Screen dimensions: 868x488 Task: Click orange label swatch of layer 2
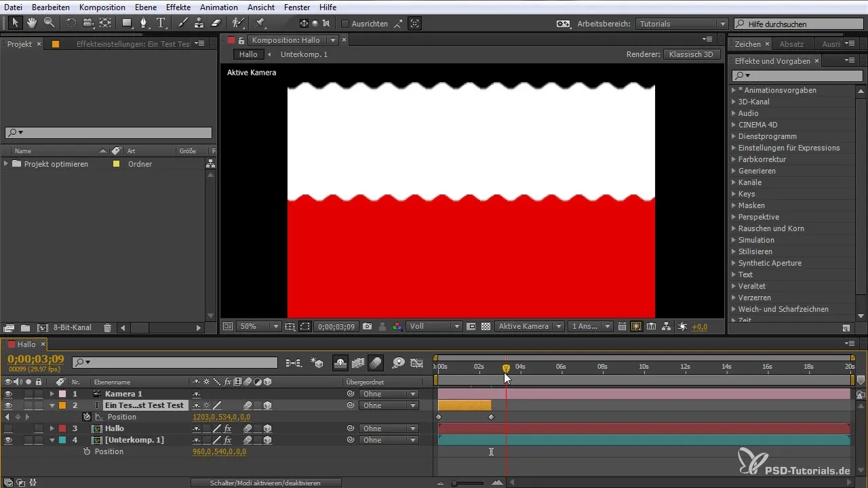(62, 405)
